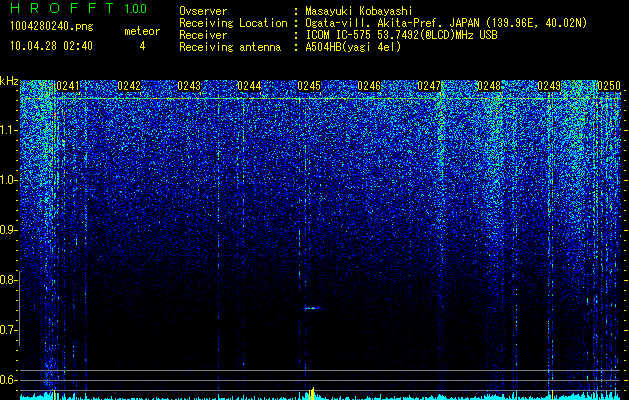Click the 0249 time marker

pos(549,86)
